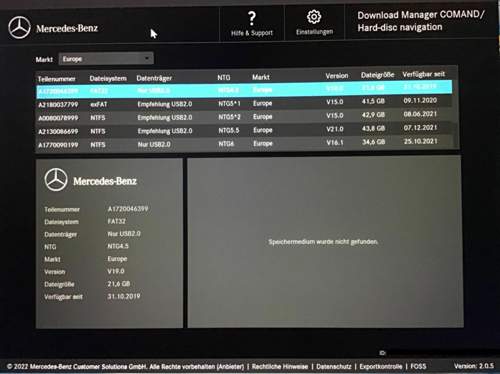The height and width of the screenshot is (374, 500).
Task: Click Version column header
Action: click(x=337, y=76)
